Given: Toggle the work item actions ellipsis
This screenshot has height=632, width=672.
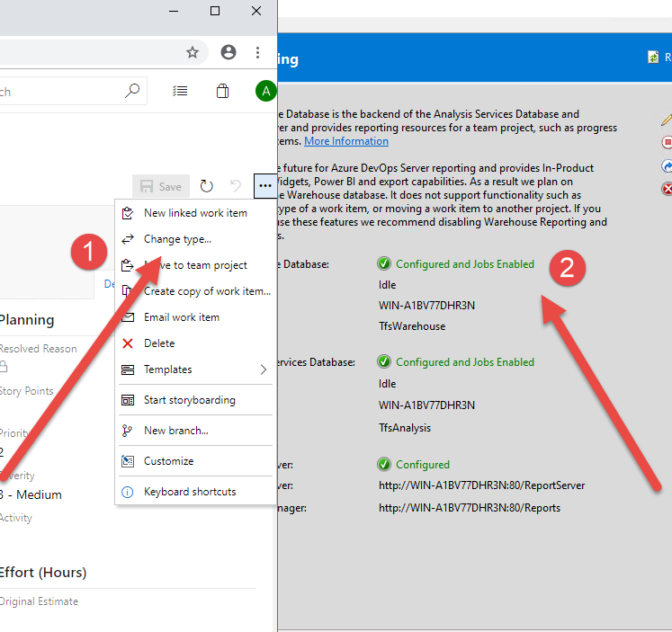Looking at the screenshot, I should pos(265,186).
